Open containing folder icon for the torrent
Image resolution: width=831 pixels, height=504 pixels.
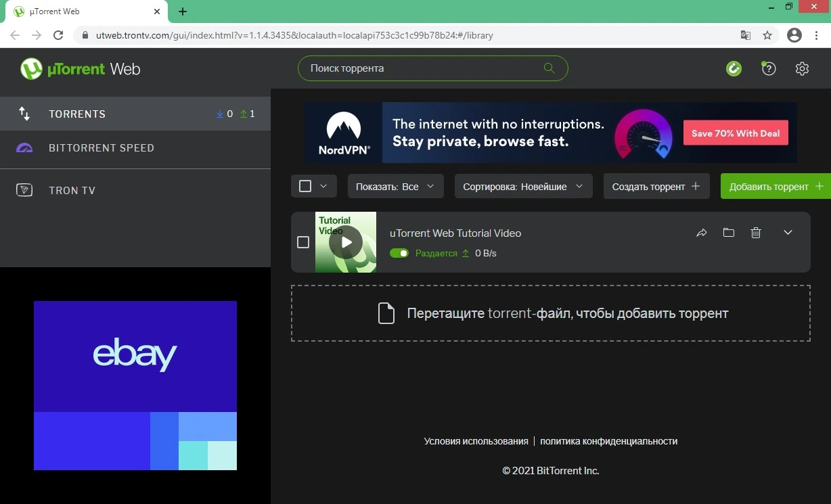[729, 233]
